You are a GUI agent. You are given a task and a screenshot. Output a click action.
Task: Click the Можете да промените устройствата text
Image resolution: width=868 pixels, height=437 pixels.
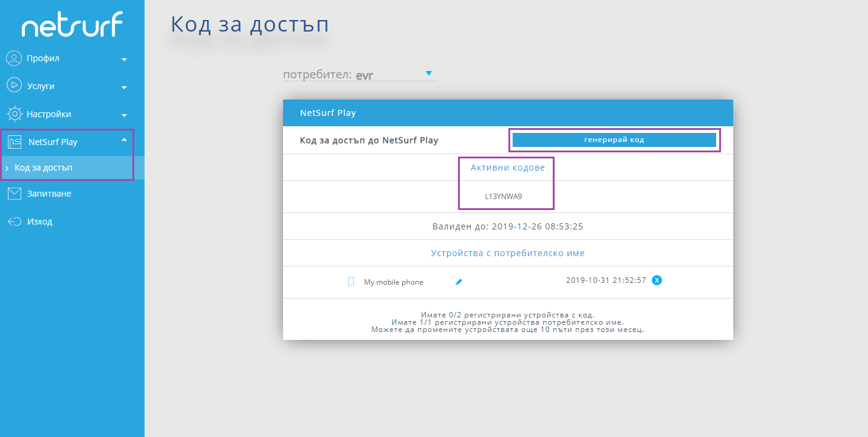508,330
